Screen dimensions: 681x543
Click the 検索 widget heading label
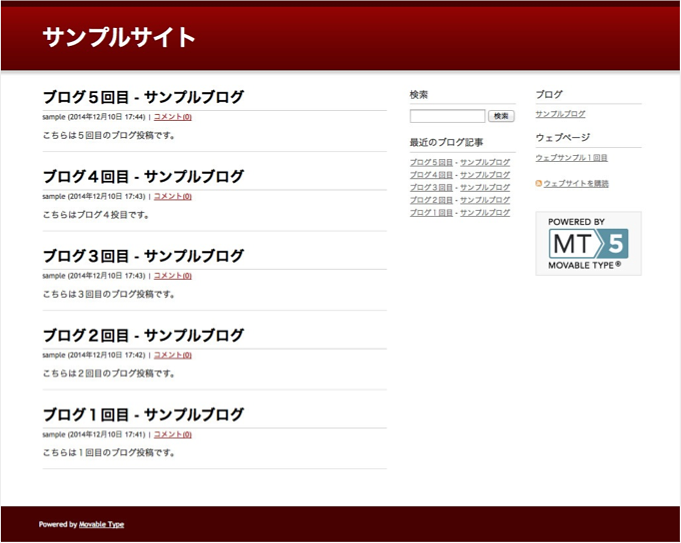[x=419, y=95]
